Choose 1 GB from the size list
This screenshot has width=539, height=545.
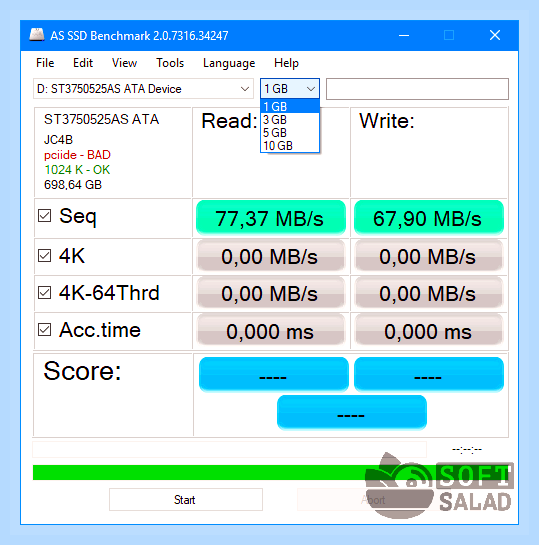click(290, 106)
